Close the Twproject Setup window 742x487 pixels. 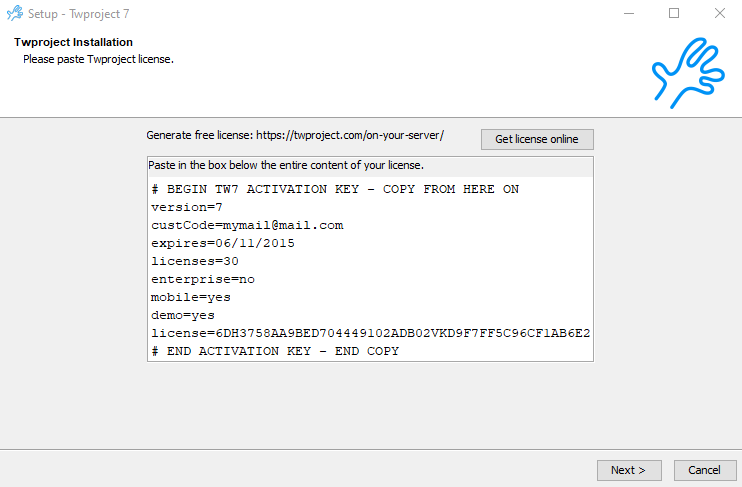tap(719, 14)
